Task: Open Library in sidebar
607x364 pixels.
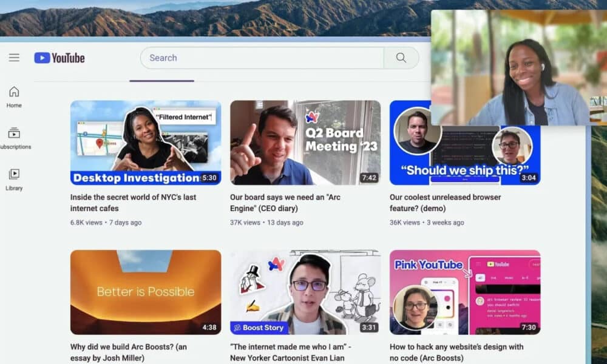Action: pos(14,180)
